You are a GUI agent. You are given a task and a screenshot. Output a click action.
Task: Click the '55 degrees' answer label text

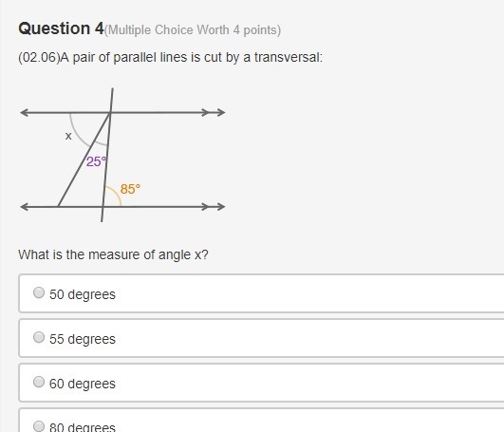[83, 339]
